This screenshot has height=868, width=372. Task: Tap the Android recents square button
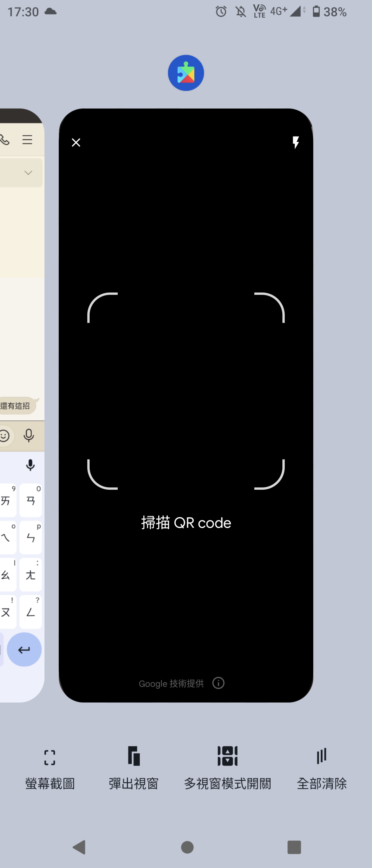294,847
